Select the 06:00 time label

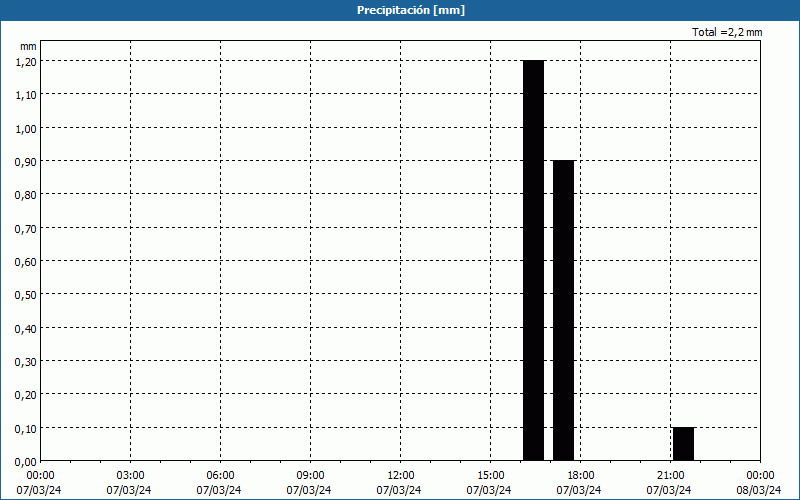pos(220,476)
